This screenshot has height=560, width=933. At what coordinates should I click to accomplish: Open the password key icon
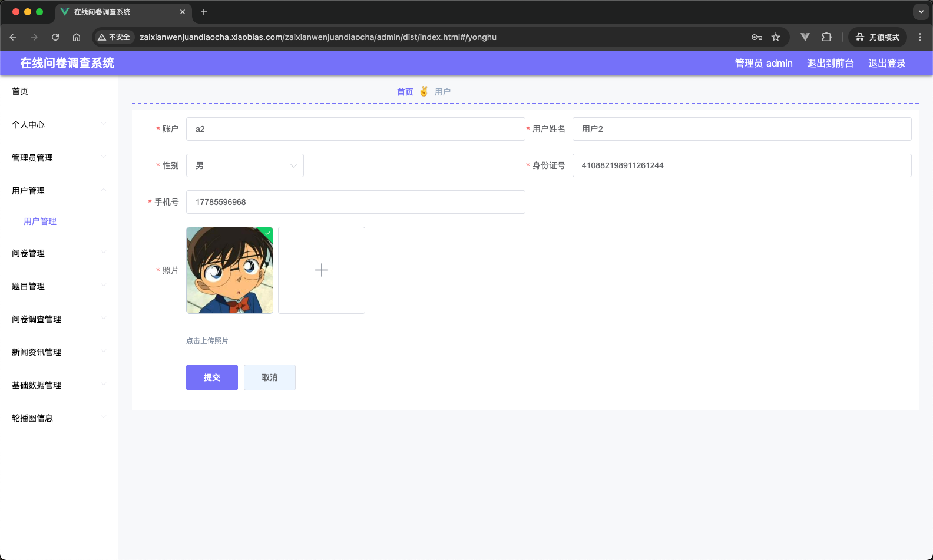pyautogui.click(x=757, y=37)
